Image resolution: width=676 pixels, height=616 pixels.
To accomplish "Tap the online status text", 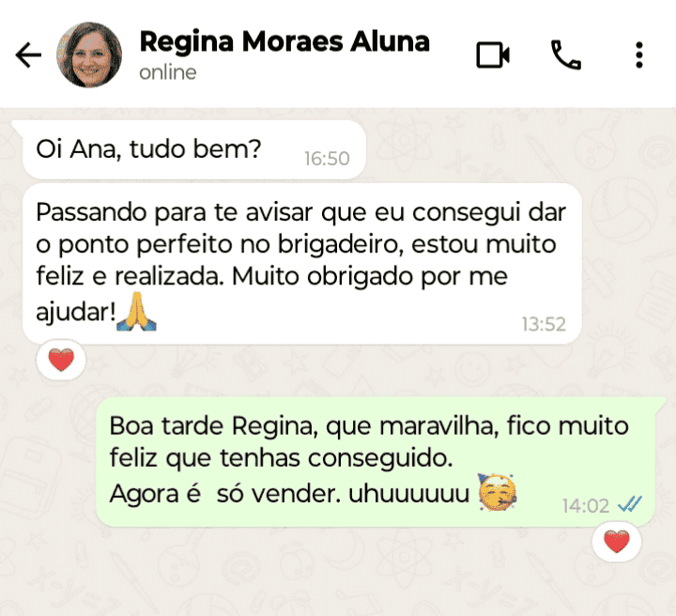I will pyautogui.click(x=168, y=72).
